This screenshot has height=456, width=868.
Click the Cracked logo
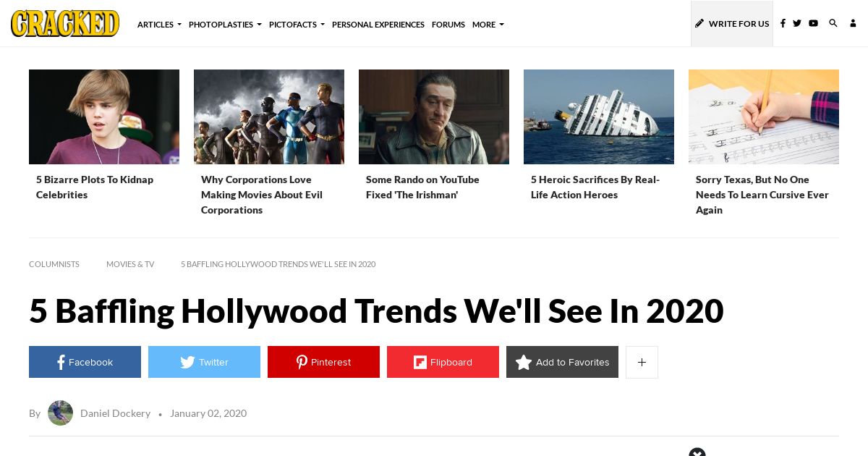click(65, 23)
